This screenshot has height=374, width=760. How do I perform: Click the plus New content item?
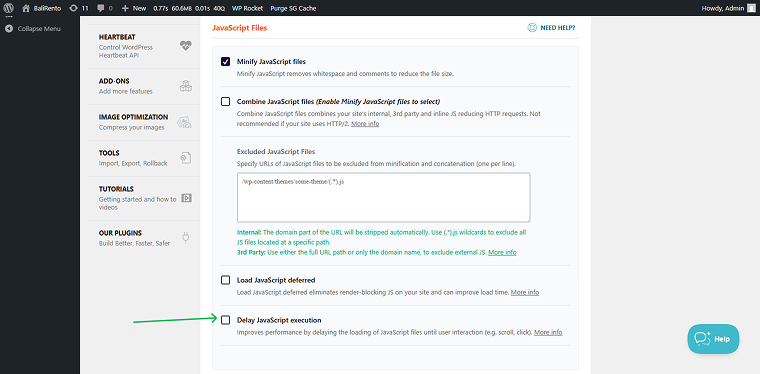pos(134,8)
